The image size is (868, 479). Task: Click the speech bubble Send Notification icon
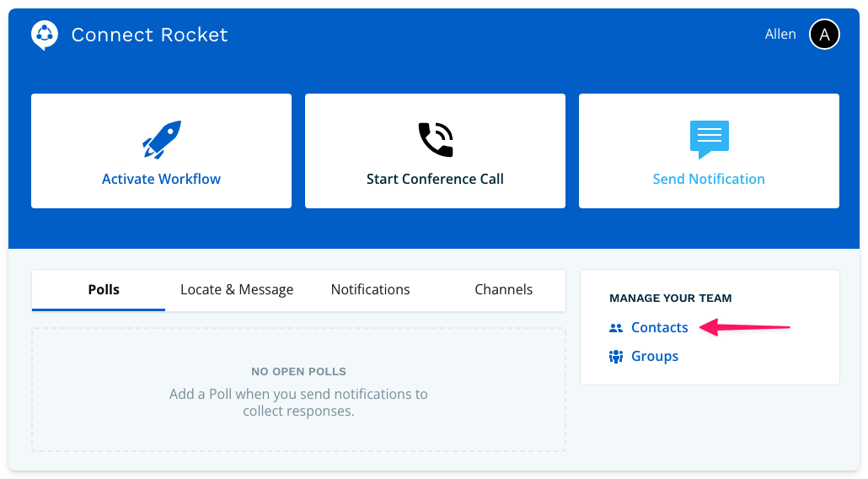coord(709,139)
